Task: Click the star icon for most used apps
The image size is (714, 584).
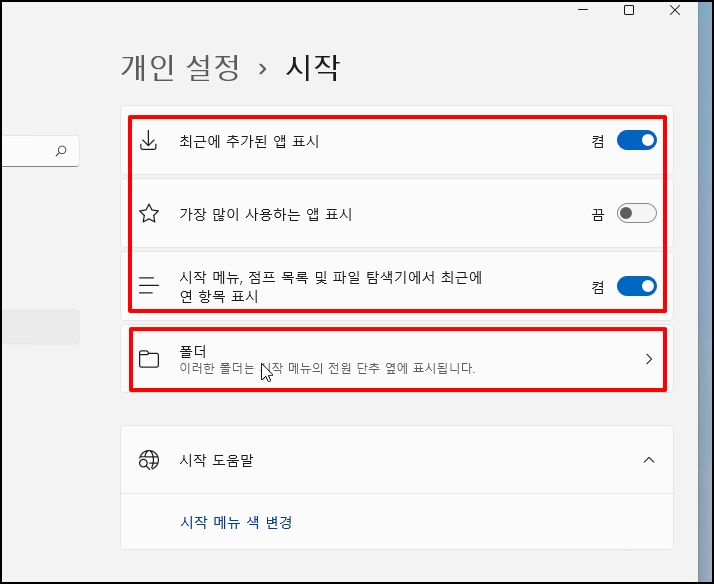Action: pos(149,213)
